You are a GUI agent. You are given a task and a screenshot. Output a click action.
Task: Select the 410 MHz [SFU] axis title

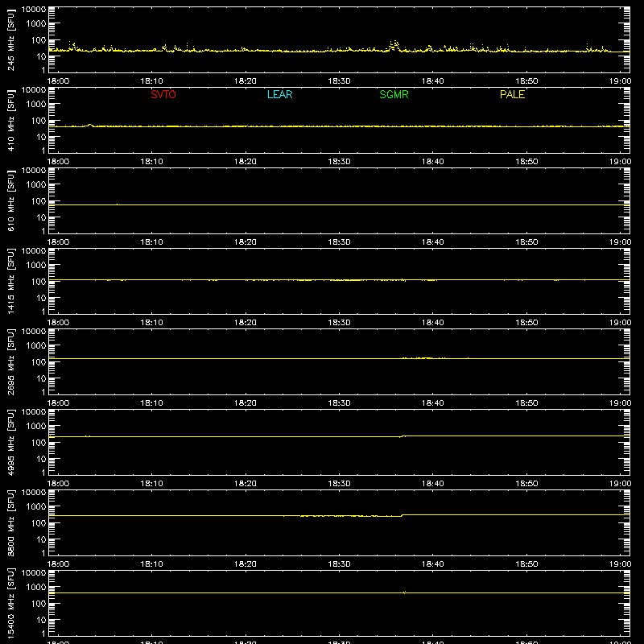pos(10,120)
